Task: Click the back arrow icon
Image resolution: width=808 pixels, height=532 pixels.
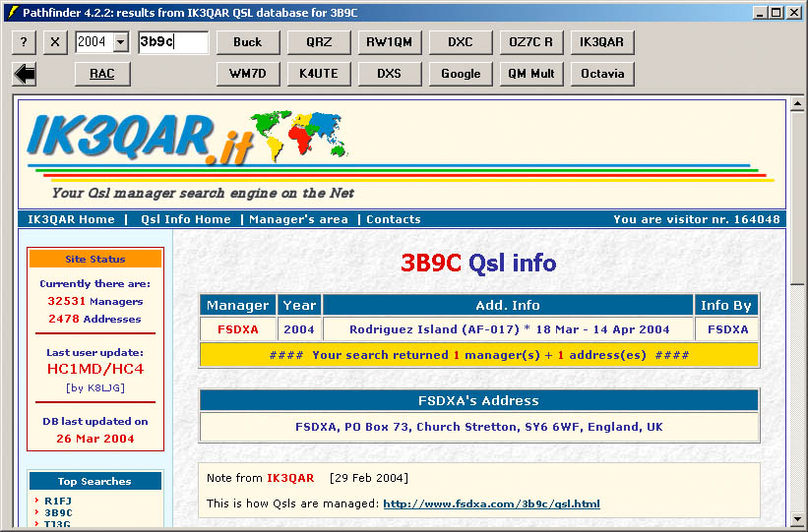Action: (x=25, y=74)
